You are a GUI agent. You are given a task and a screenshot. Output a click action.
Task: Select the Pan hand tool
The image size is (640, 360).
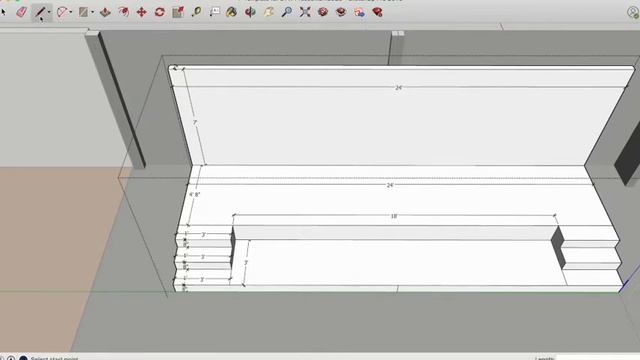point(269,12)
